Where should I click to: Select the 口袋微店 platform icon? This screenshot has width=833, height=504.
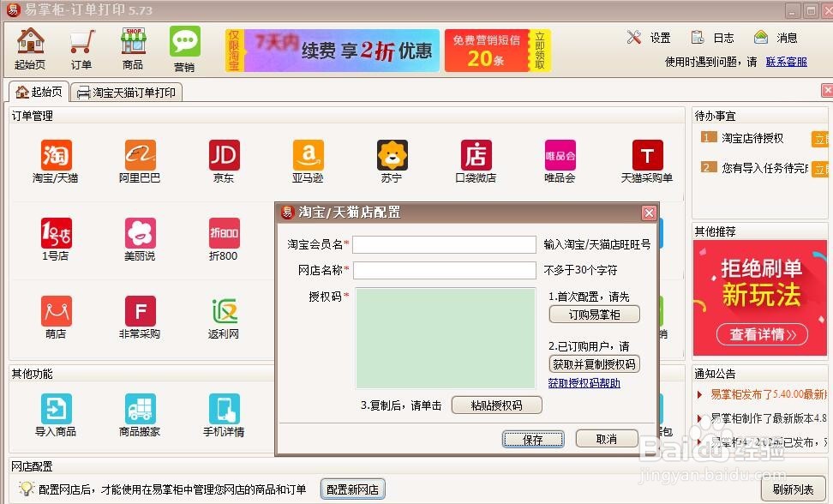click(x=476, y=161)
